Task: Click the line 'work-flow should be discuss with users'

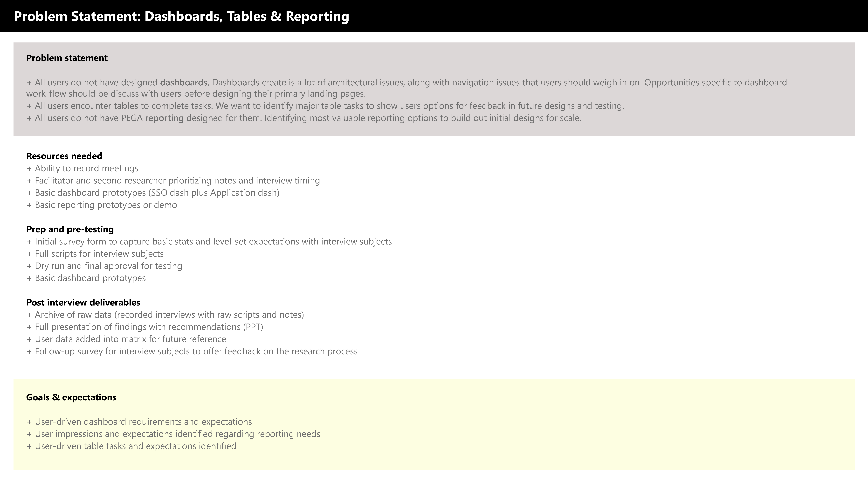Action: coord(196,94)
